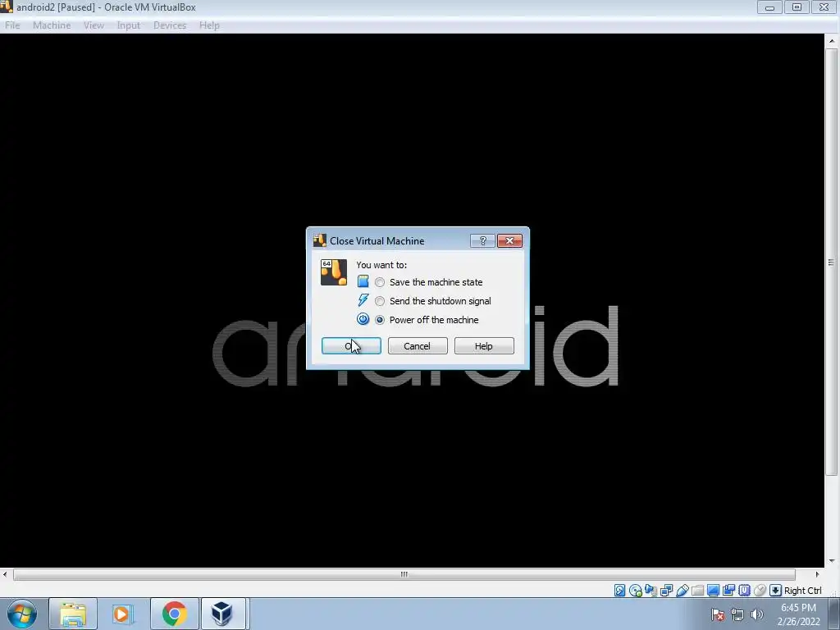This screenshot has height=630, width=840.
Task: Click the mouse integration status icon
Action: pyautogui.click(x=760, y=591)
